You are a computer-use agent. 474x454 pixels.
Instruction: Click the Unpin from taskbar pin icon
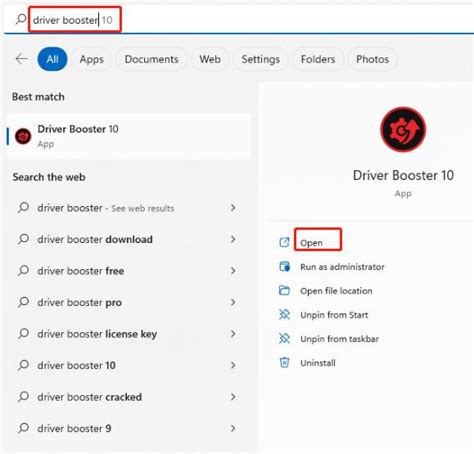(284, 339)
